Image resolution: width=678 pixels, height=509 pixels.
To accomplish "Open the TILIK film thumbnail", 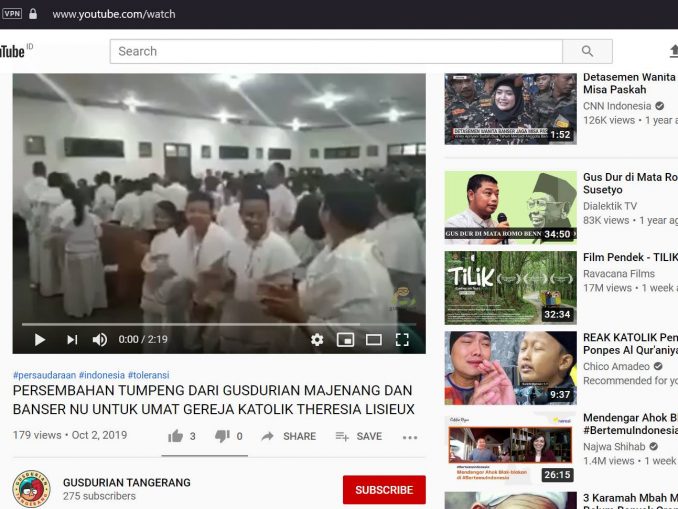I will tap(510, 288).
